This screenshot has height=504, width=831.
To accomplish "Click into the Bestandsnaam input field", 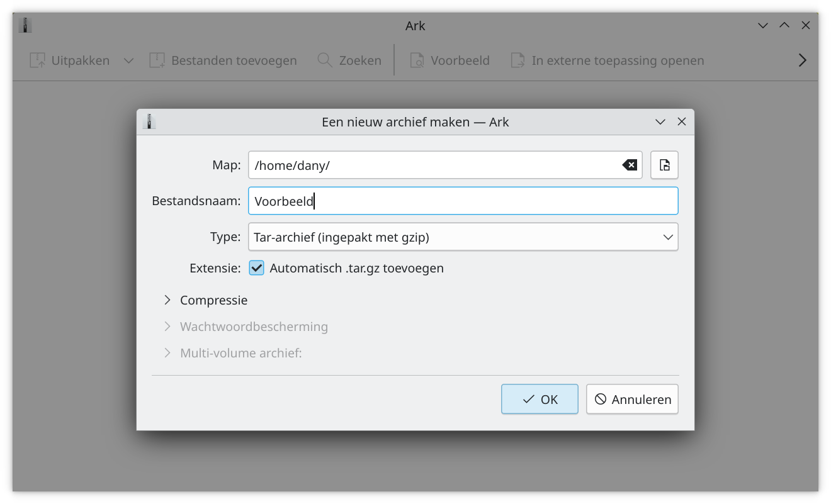I will pos(463,201).
